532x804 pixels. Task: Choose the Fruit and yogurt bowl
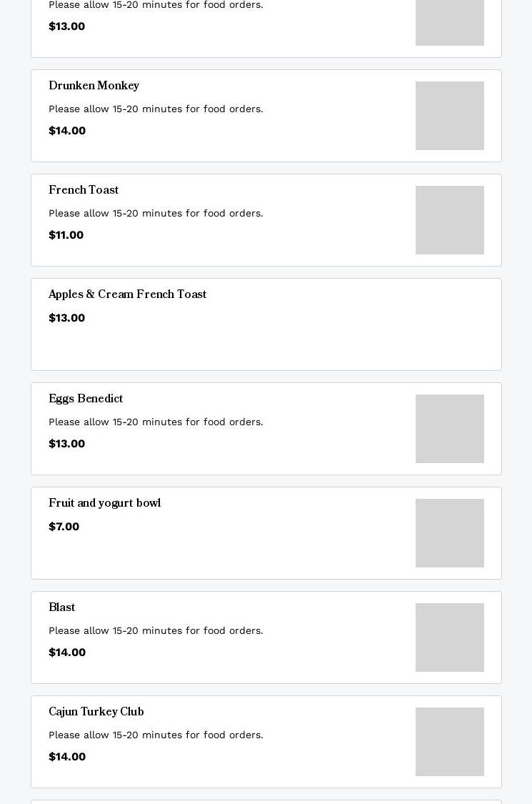click(x=104, y=504)
